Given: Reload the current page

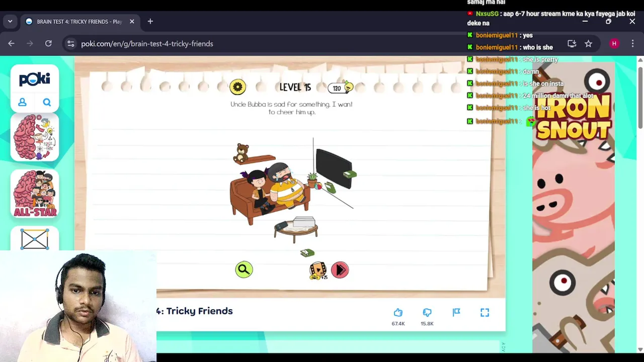Looking at the screenshot, I should pos(48,44).
